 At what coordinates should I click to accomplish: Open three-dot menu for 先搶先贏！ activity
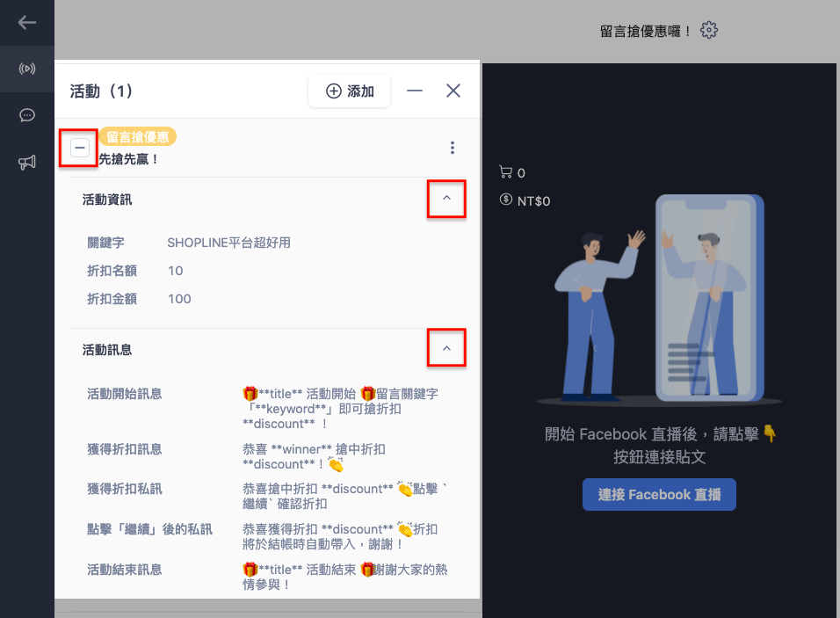point(453,148)
